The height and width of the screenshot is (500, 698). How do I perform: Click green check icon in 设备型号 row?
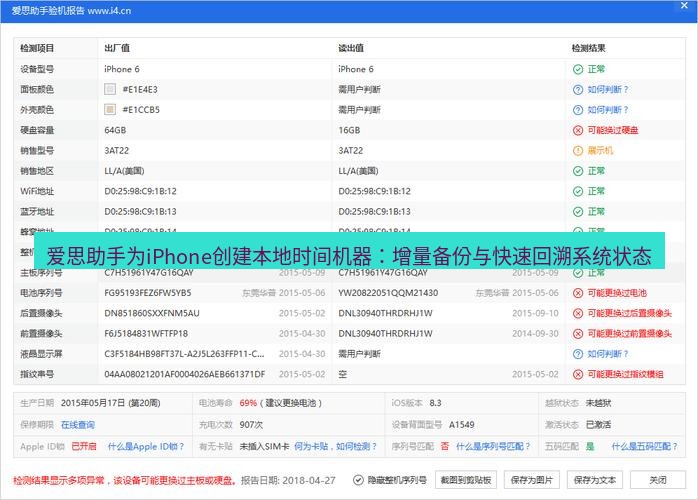[578, 69]
